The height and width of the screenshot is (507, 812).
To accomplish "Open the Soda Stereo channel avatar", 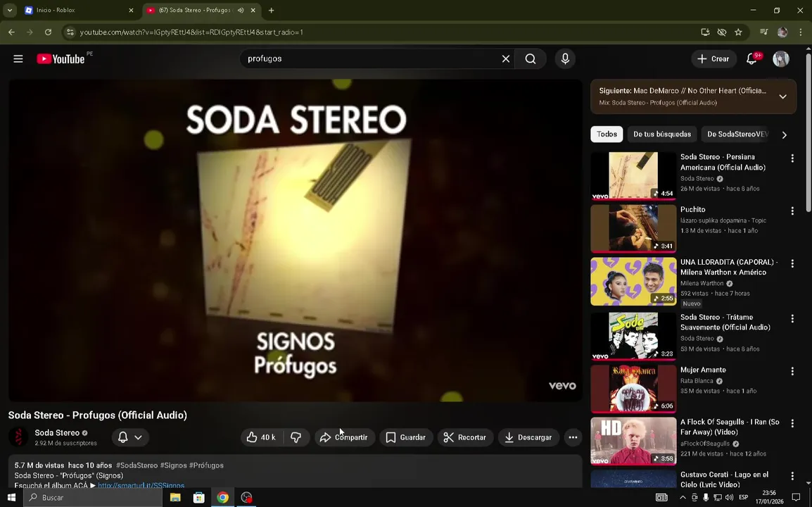I will point(18,437).
